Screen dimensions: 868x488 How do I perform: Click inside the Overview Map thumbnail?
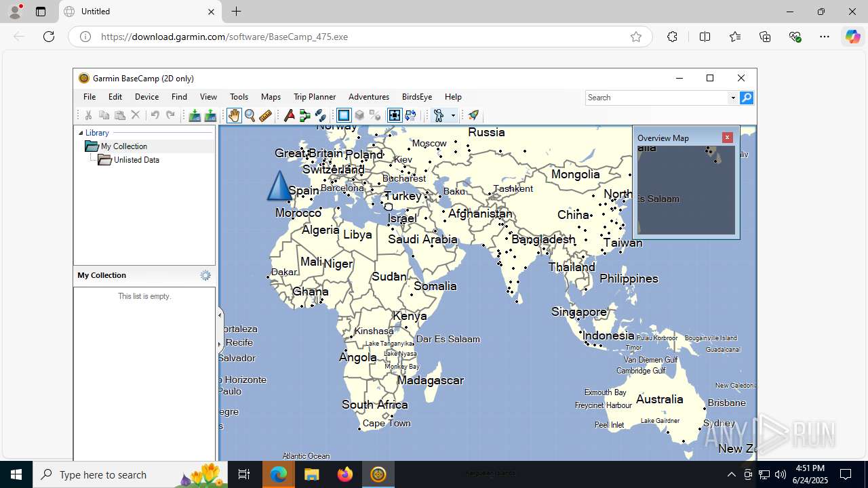tap(686, 190)
